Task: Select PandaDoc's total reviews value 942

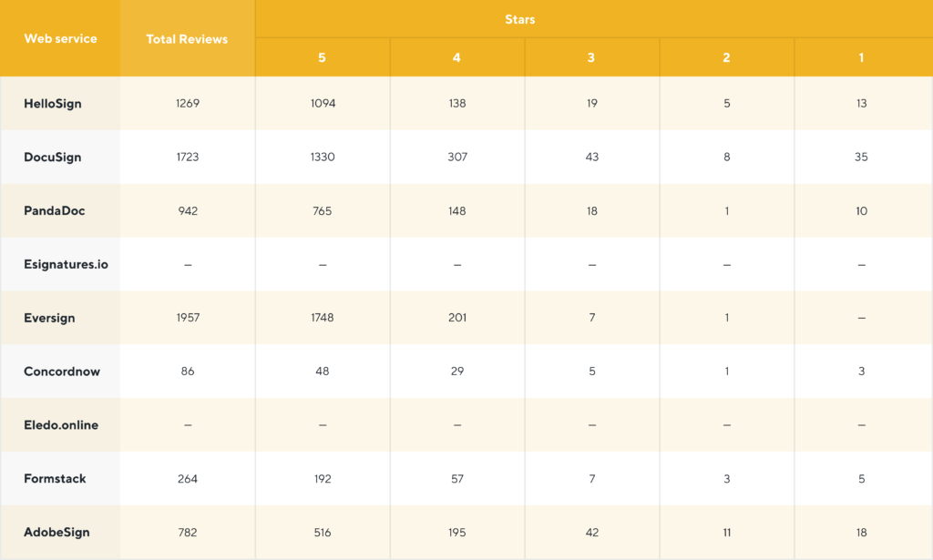Action: [187, 211]
